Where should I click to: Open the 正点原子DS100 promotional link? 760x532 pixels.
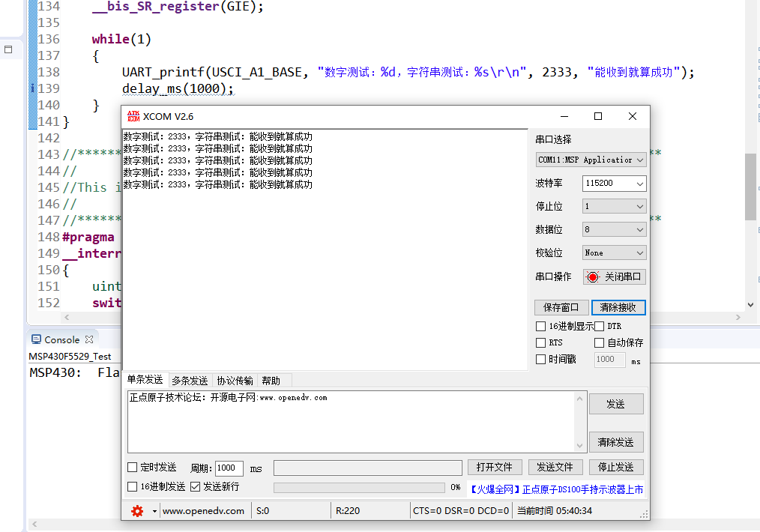[556, 489]
